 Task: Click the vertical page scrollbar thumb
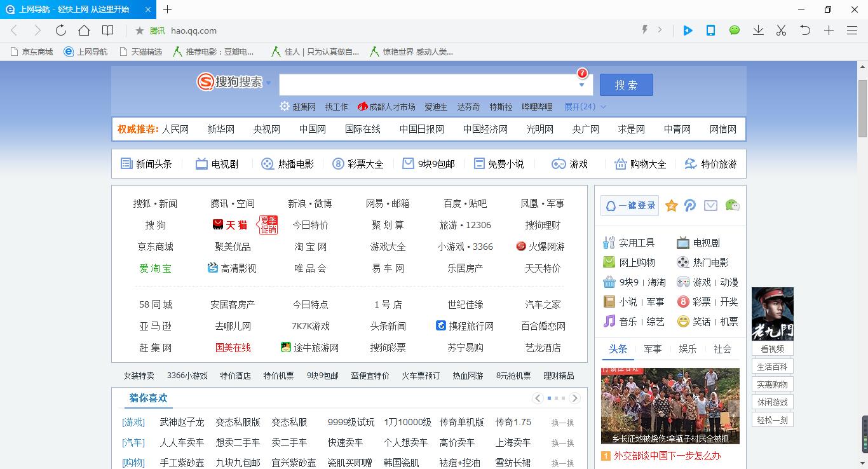pos(862,108)
